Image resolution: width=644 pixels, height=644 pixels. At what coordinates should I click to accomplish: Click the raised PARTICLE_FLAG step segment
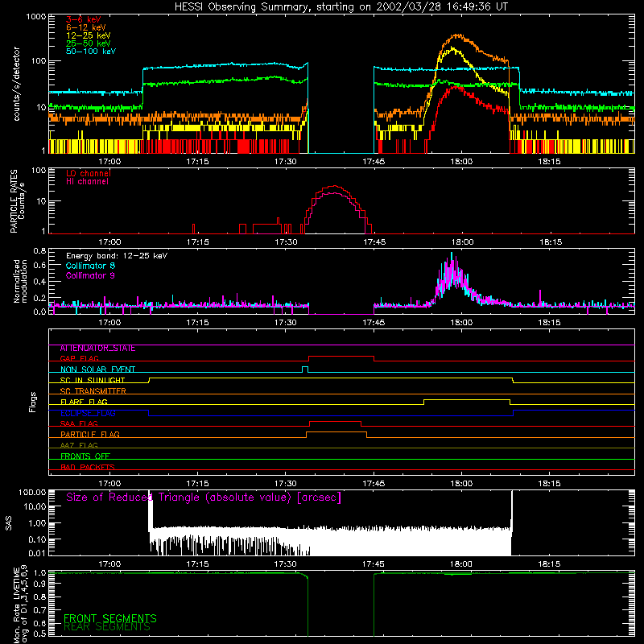pos(336,432)
